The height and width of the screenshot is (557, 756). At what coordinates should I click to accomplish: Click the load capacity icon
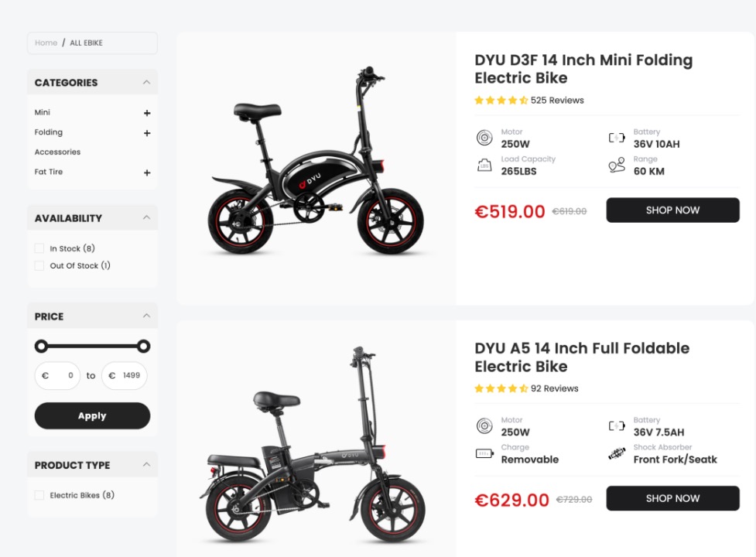[x=484, y=165]
